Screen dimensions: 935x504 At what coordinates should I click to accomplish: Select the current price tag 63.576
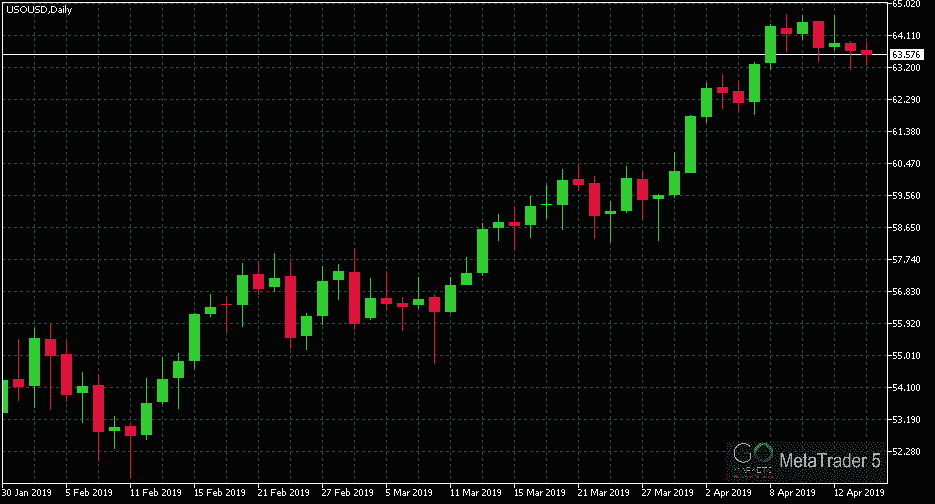coord(905,54)
